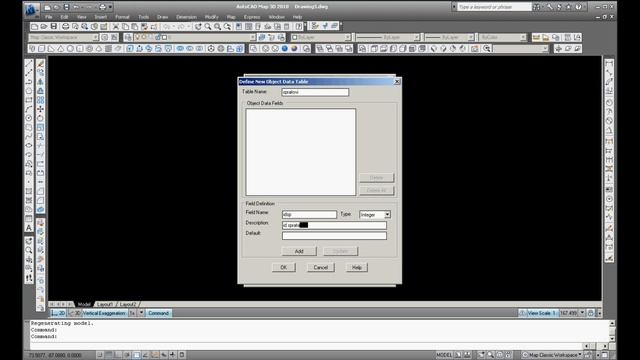640x360 pixels.
Task: Toggle Snap mode in status bar
Action: [x=100, y=355]
